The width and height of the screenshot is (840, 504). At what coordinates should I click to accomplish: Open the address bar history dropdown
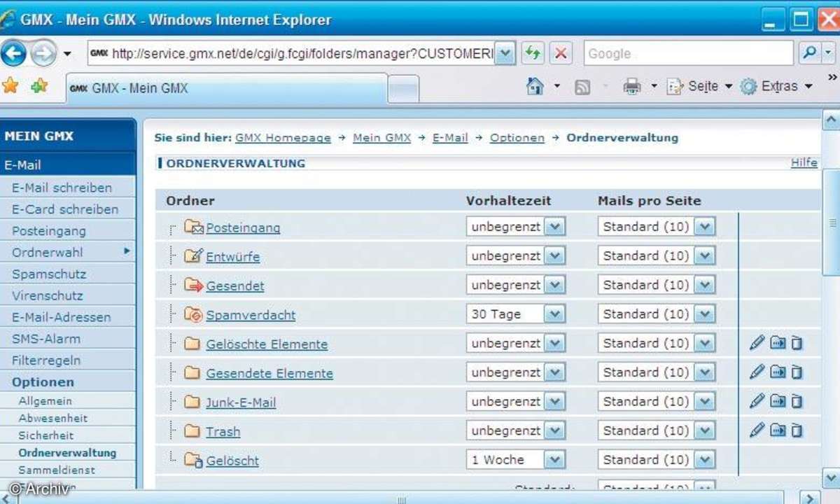click(505, 53)
